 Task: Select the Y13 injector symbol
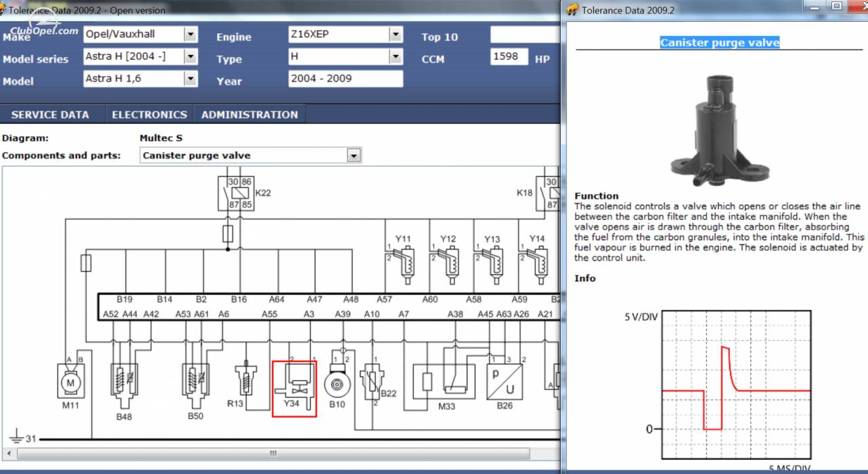click(x=493, y=266)
